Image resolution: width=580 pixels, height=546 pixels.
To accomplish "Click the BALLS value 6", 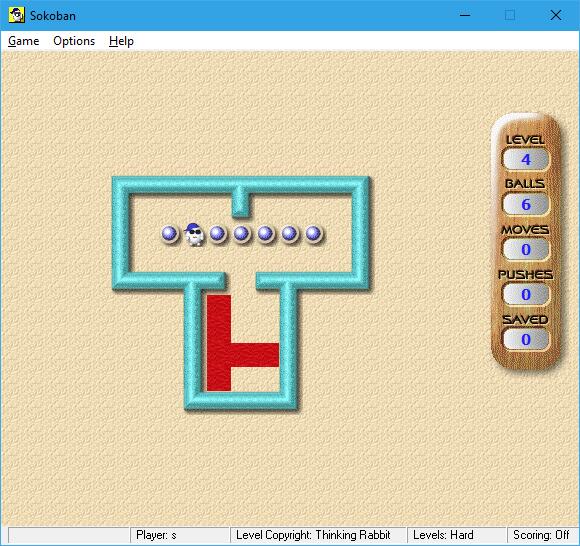I will 526,205.
